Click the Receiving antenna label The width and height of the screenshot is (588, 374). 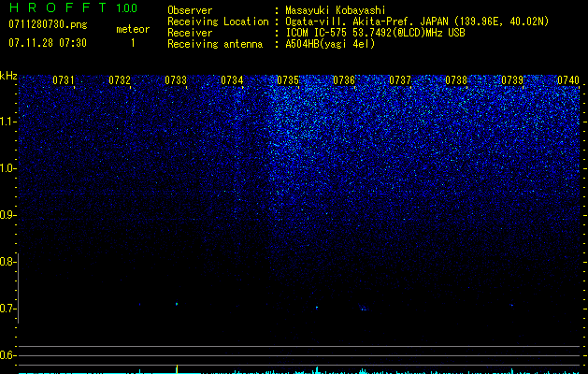pyautogui.click(x=215, y=44)
